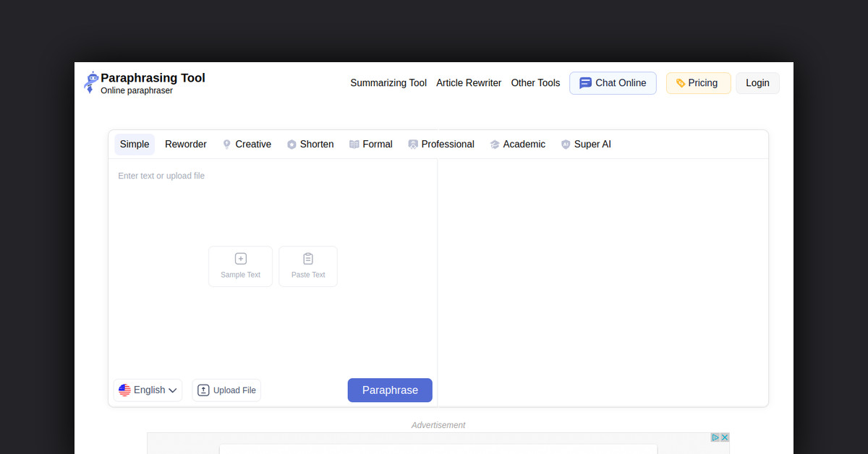Insert Sample Text into the editor
Viewport: 868px width, 454px height.
240,266
